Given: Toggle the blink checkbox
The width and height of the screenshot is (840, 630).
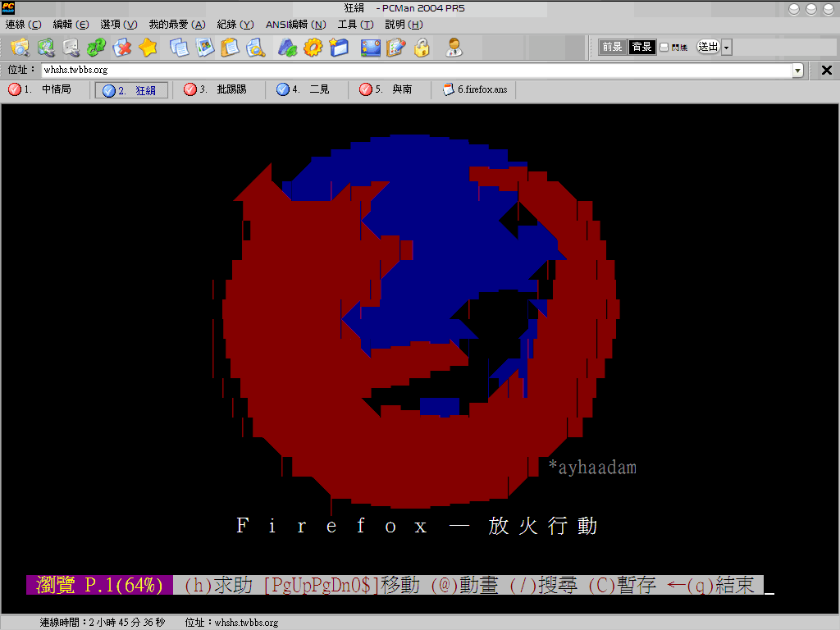Looking at the screenshot, I should [664, 47].
